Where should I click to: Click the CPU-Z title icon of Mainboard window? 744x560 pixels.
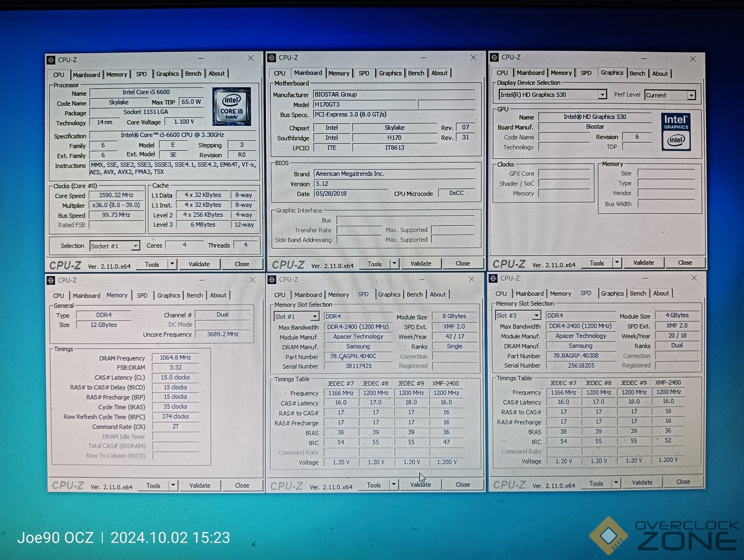(272, 58)
